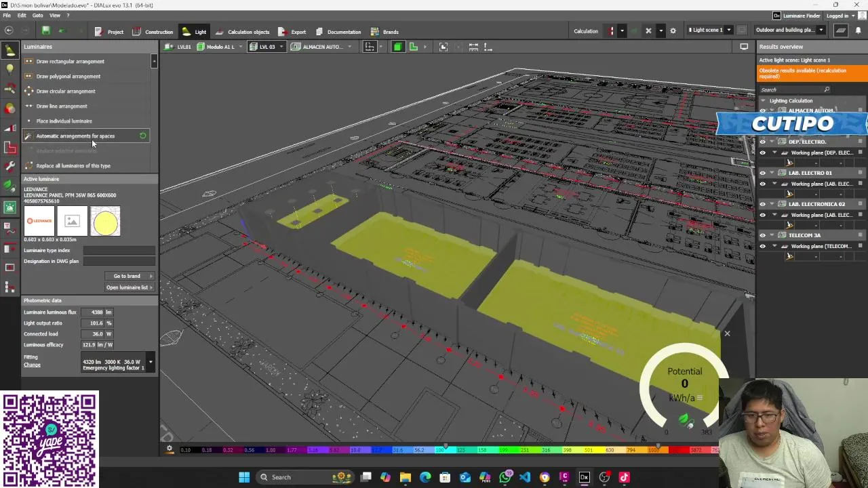Toggle visibility eye of LAB. ELECTRONICA 02 row
Image resolution: width=868 pixels, height=488 pixels.
coord(762,204)
